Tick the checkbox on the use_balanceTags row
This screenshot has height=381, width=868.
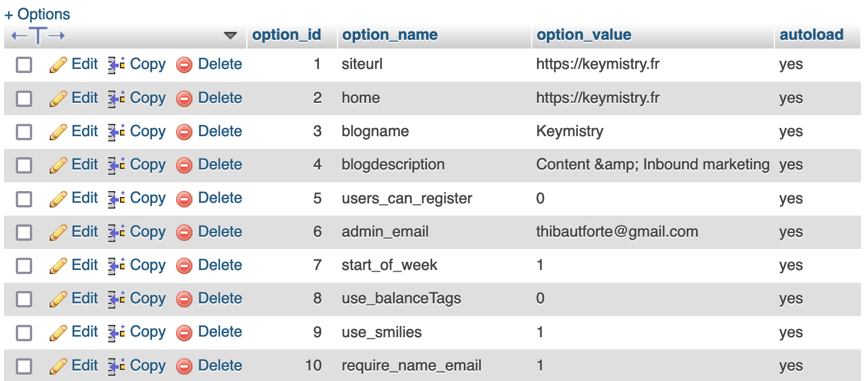coord(23,299)
